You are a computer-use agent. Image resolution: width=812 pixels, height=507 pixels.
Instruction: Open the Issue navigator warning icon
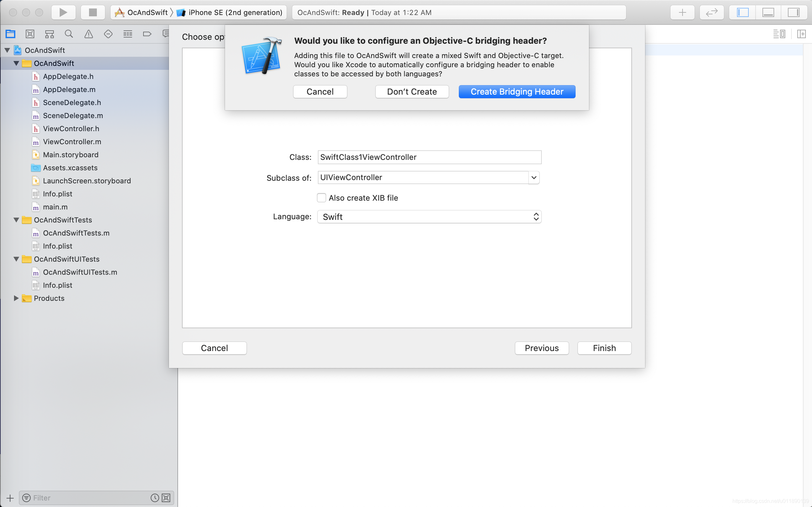tap(88, 34)
